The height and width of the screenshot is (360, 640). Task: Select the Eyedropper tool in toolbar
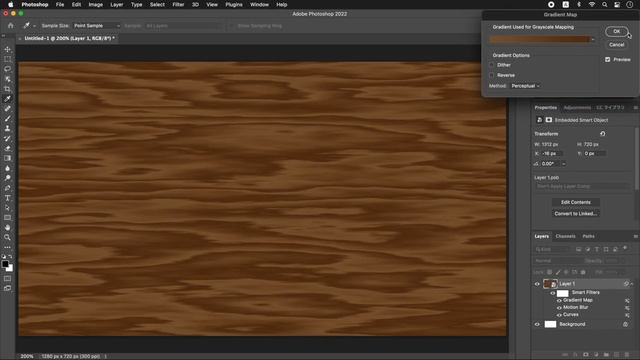tap(7, 99)
